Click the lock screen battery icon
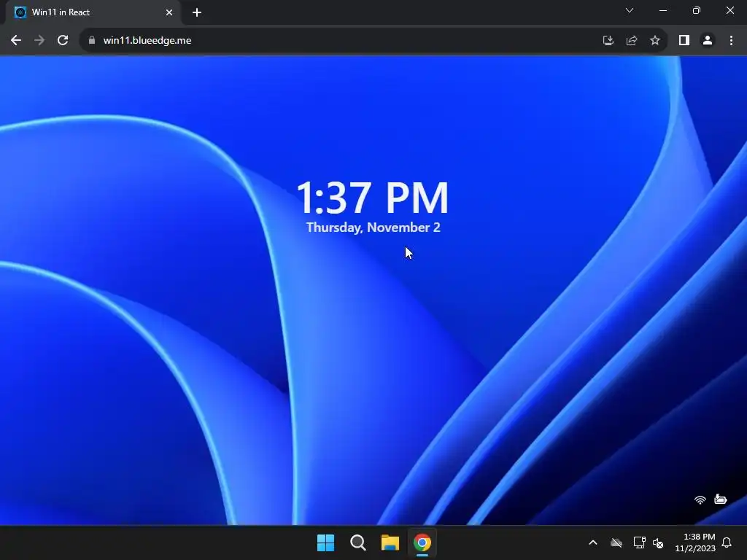This screenshot has width=747, height=560. click(720, 499)
